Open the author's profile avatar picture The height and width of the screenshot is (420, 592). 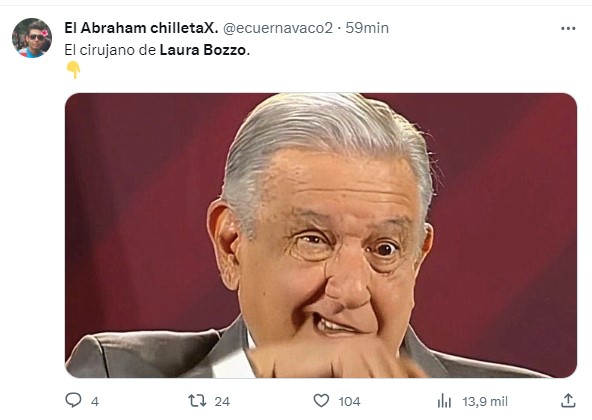[x=32, y=38]
